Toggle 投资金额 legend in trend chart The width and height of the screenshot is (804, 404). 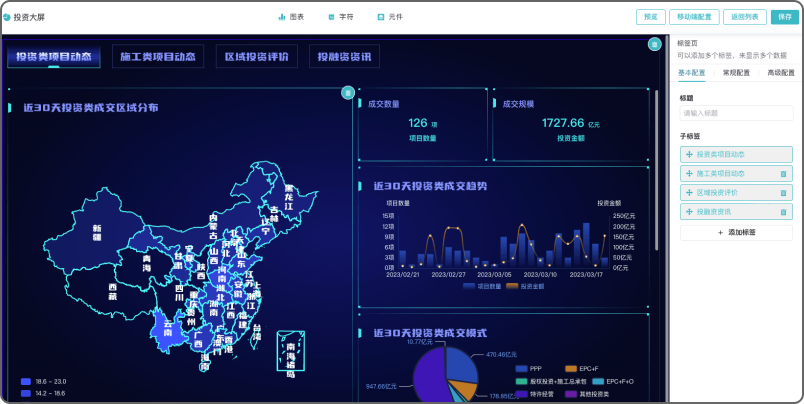tap(525, 287)
